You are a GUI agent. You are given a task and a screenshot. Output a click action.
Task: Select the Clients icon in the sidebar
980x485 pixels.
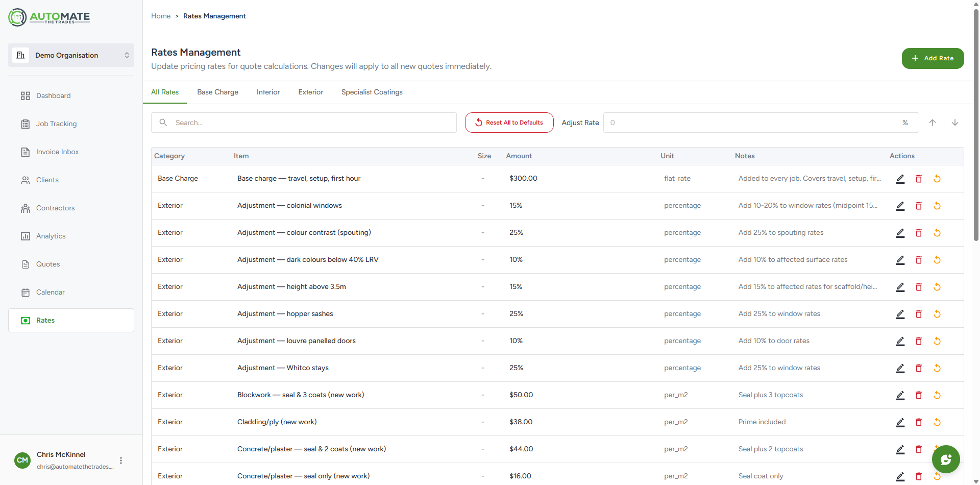26,180
